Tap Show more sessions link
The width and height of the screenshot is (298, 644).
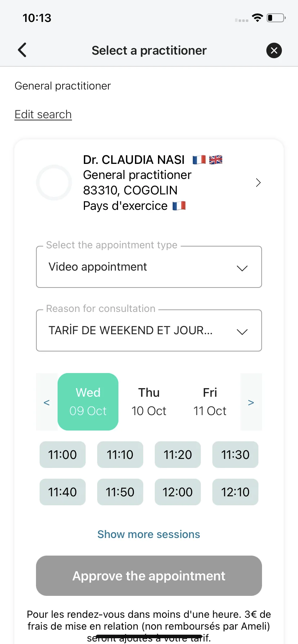[149, 534]
